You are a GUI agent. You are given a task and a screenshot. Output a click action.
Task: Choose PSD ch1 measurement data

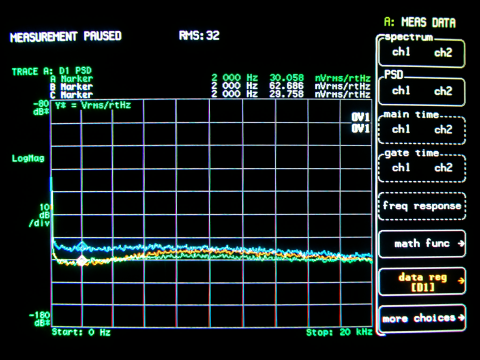click(x=401, y=91)
